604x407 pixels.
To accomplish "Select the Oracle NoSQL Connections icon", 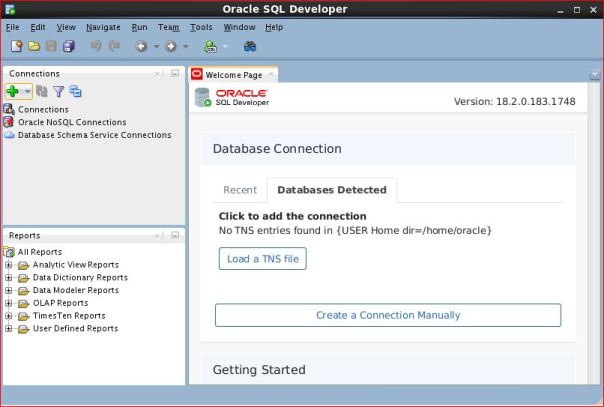I will (x=8, y=122).
